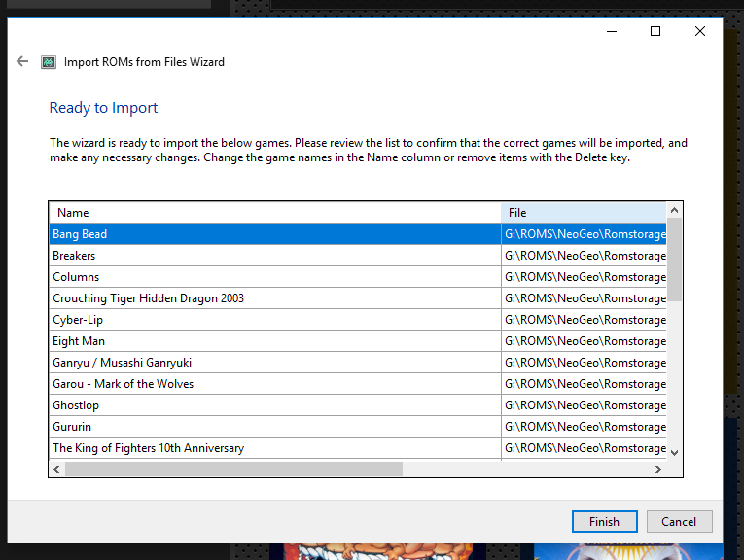The image size is (744, 560).
Task: Close the import wizard window
Action: (700, 31)
